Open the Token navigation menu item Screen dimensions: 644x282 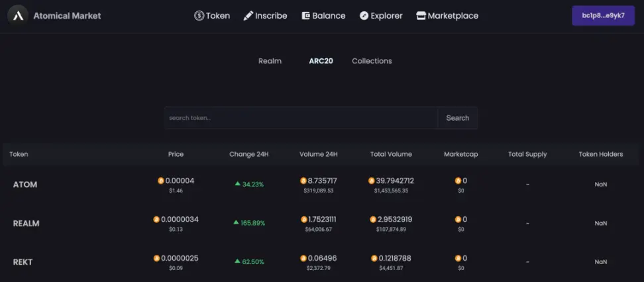(212, 16)
